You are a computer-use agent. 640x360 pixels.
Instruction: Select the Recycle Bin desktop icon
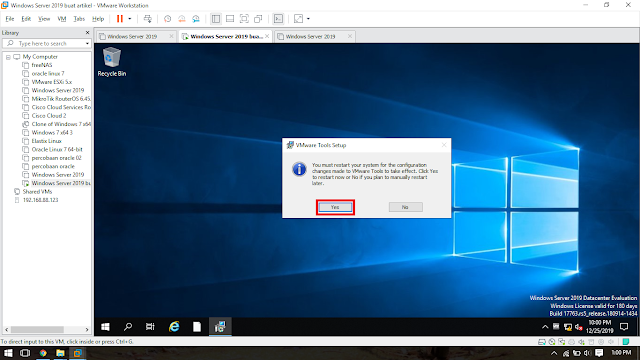[112, 62]
